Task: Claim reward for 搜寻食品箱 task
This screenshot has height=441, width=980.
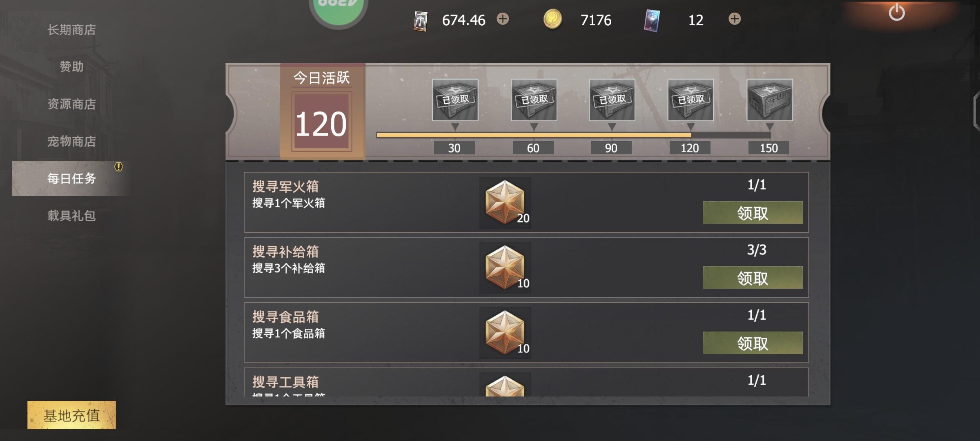Action: [x=753, y=343]
